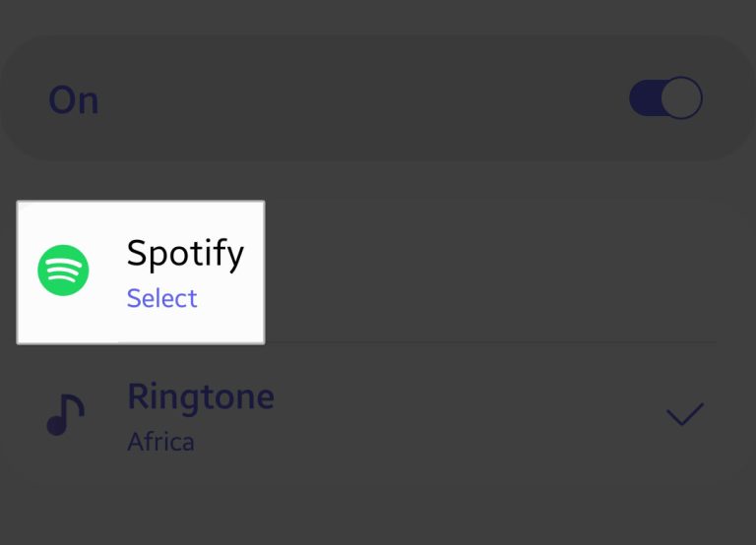Click the blank space between On and switch

pyautogui.click(x=364, y=99)
